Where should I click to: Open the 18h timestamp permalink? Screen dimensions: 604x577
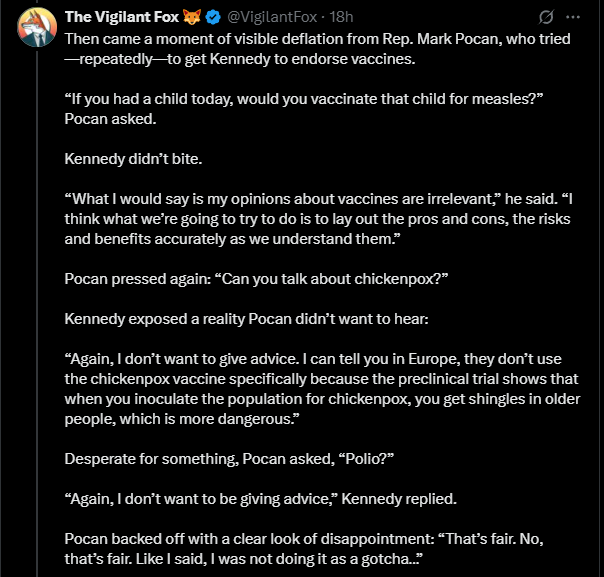(x=341, y=17)
